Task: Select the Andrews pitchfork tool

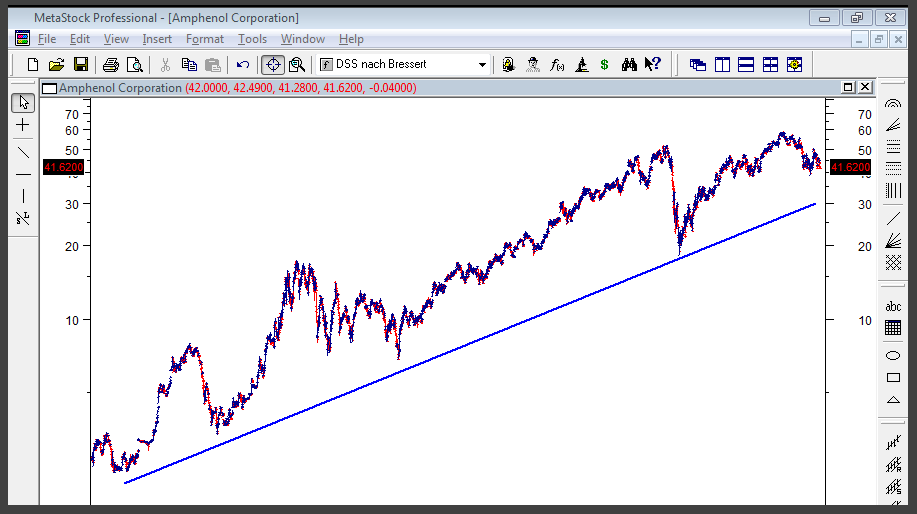Action: [x=893, y=443]
